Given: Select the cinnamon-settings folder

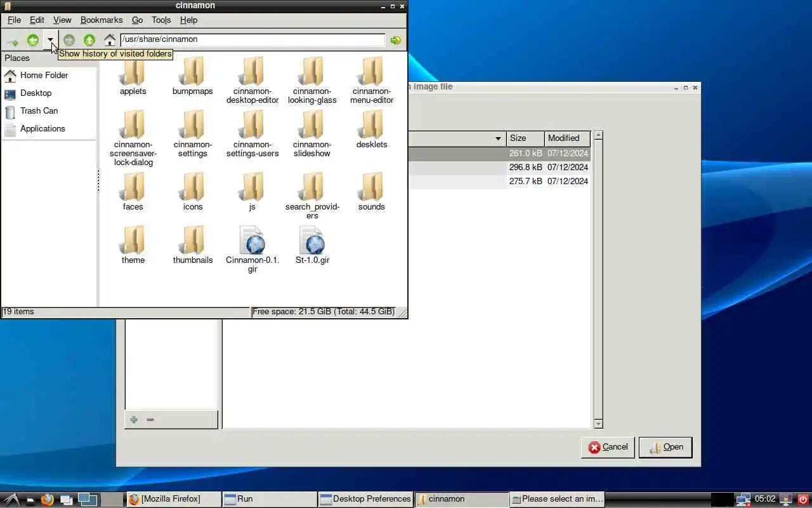Looking at the screenshot, I should click(193, 133).
